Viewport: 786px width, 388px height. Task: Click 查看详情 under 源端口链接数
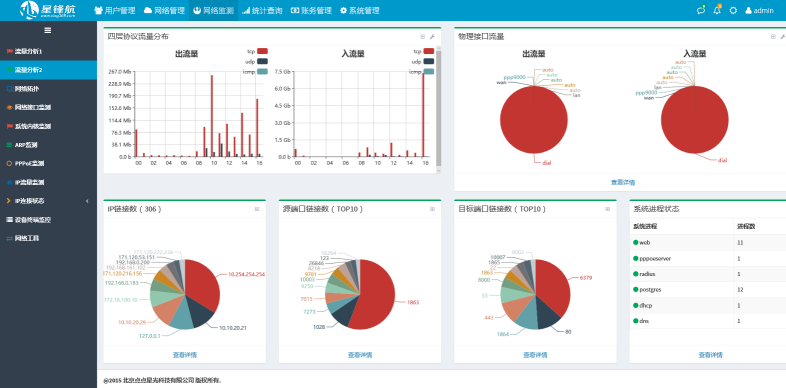(x=360, y=355)
